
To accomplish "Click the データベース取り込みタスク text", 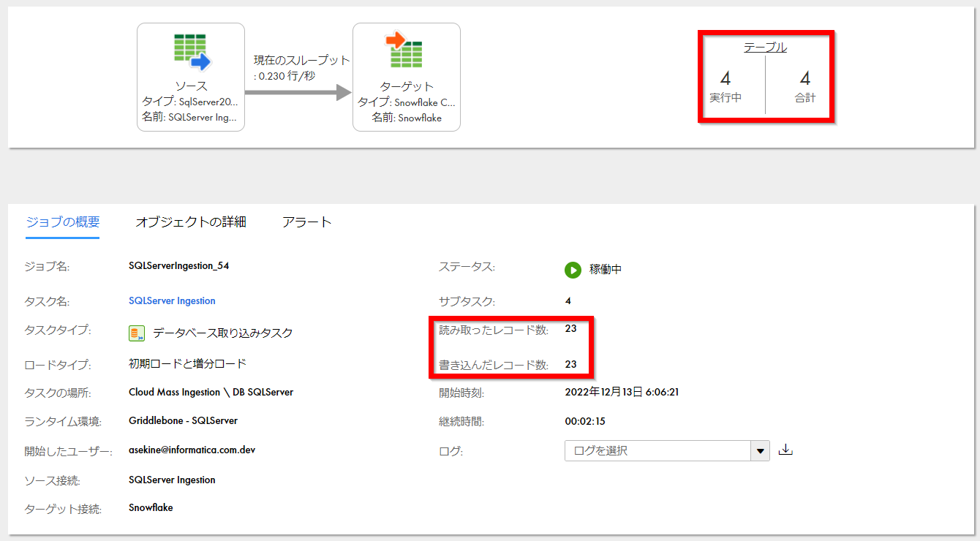I will (223, 333).
